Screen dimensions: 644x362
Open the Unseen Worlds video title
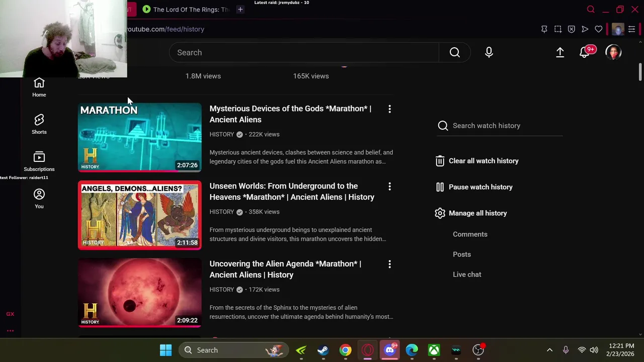coord(292,192)
